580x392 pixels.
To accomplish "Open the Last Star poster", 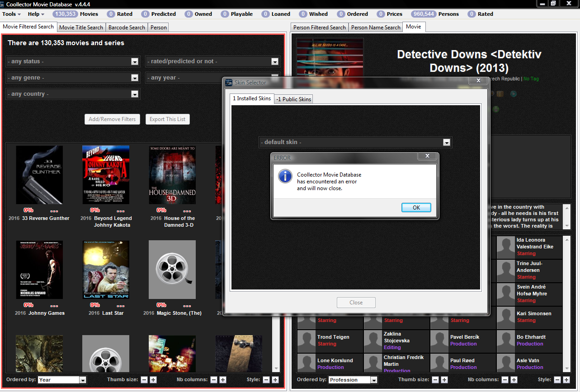I will pyautogui.click(x=106, y=270).
